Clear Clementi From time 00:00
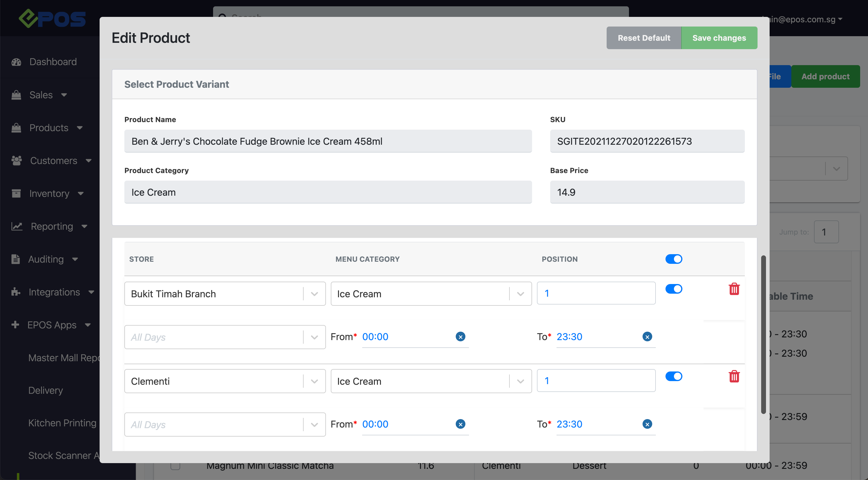Screen dimensions: 868x480 (460, 424)
